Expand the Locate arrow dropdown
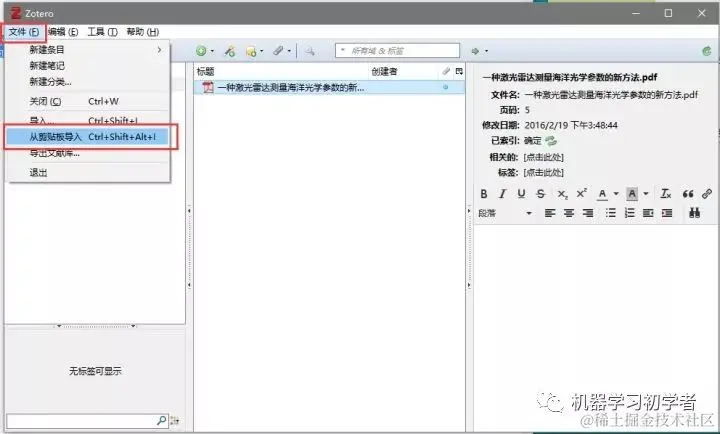The width and height of the screenshot is (720, 434). (486, 51)
